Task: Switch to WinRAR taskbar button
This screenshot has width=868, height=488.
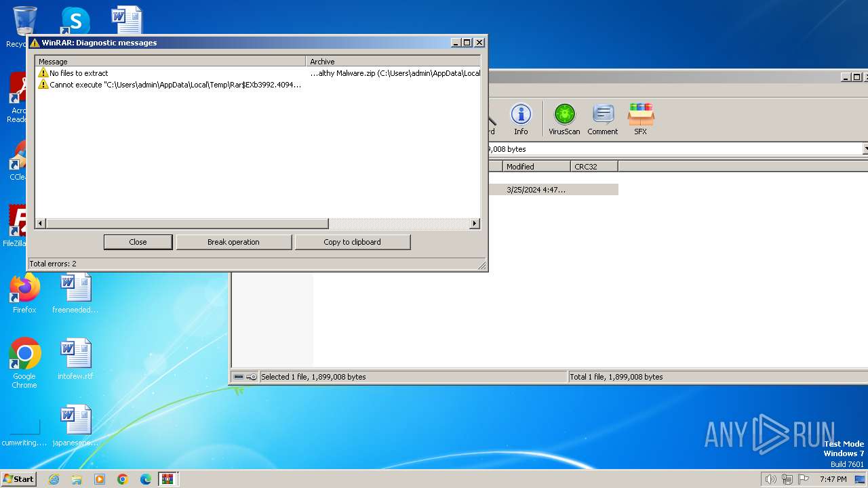Action: coord(167,479)
